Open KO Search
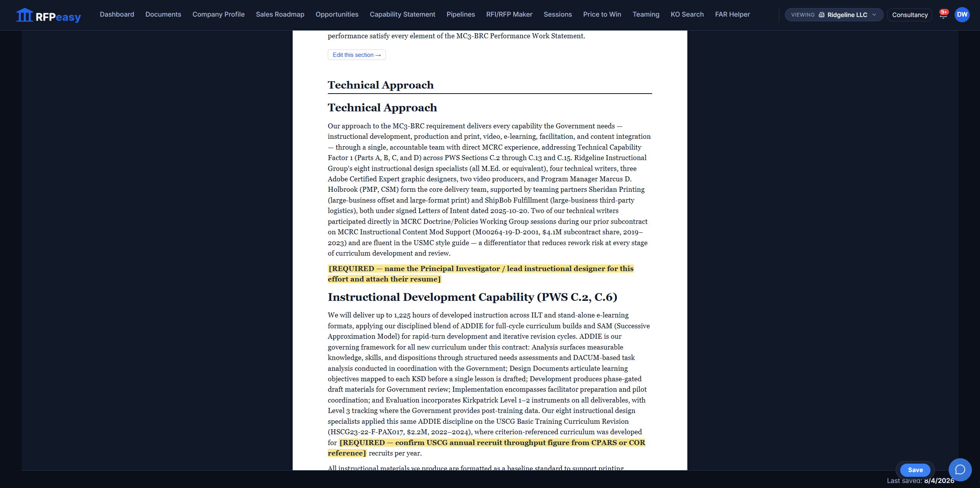The image size is (980, 488). pos(687,14)
